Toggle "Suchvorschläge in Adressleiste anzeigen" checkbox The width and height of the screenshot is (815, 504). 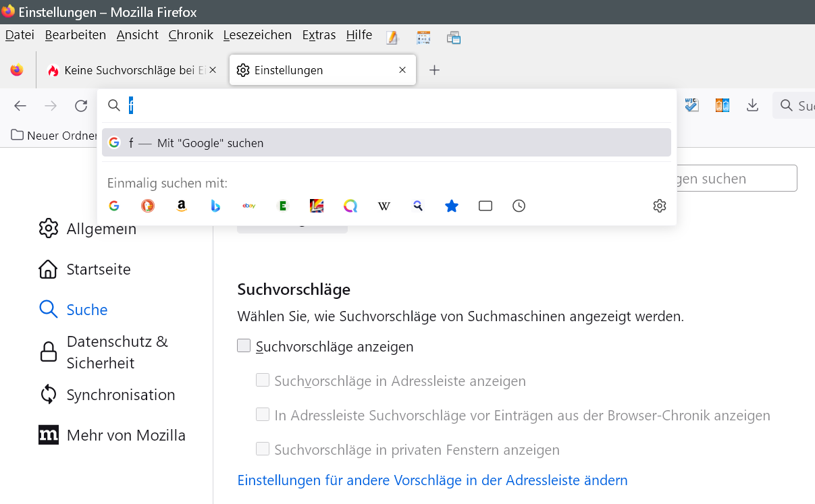[263, 381]
